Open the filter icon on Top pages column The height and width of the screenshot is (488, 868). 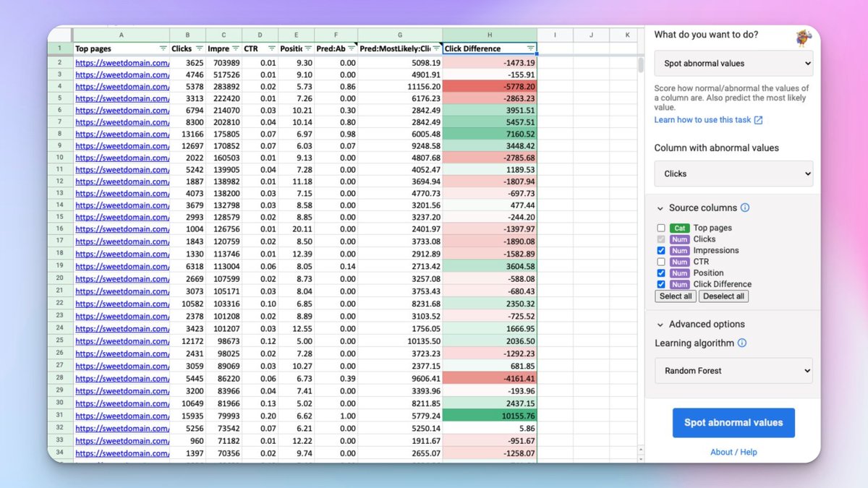coord(163,48)
